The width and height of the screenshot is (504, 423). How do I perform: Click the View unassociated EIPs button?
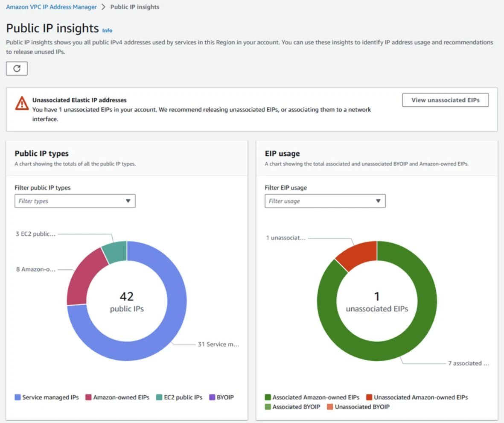[445, 100]
